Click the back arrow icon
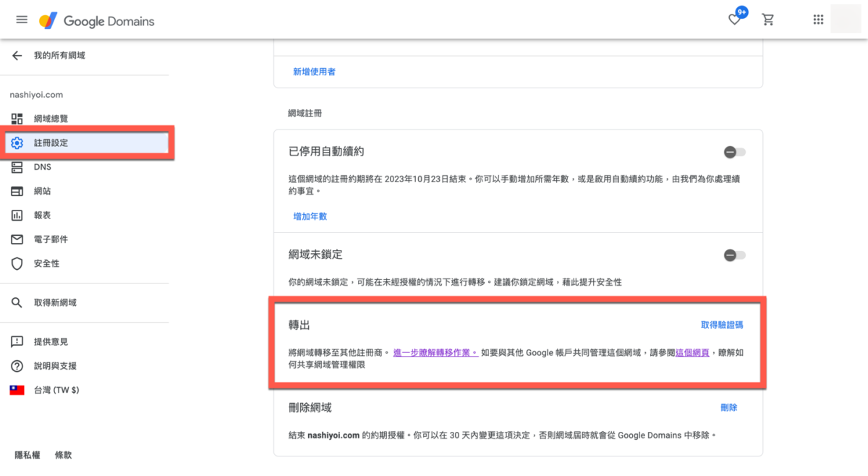Viewport: 868px width, 476px height. (17, 56)
